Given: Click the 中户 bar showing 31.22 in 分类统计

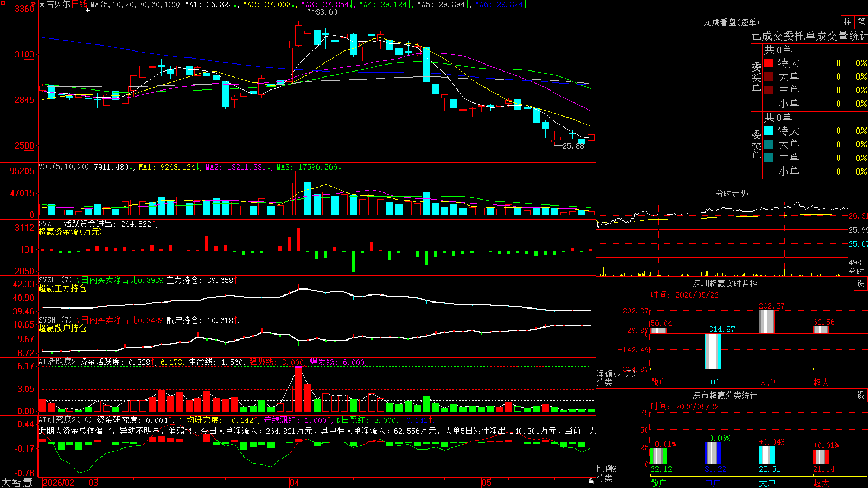Looking at the screenshot, I should click(713, 453).
